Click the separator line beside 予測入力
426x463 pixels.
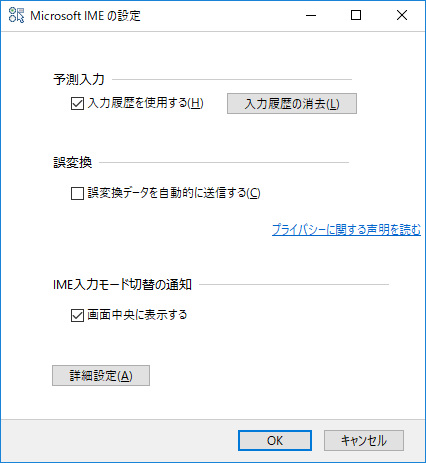click(232, 80)
